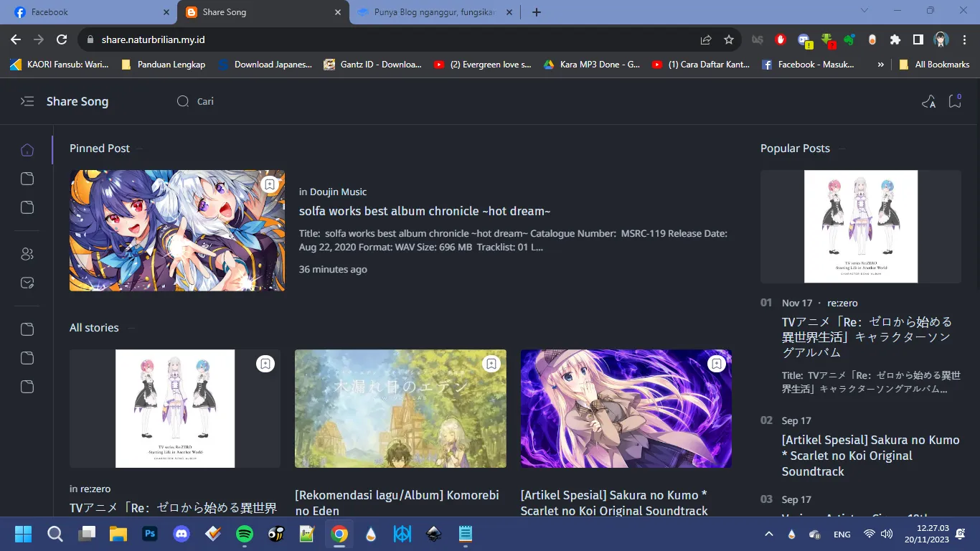Image resolution: width=980 pixels, height=551 pixels.
Task: Toggle bookmark on the pinned solfa works post
Action: point(270,185)
